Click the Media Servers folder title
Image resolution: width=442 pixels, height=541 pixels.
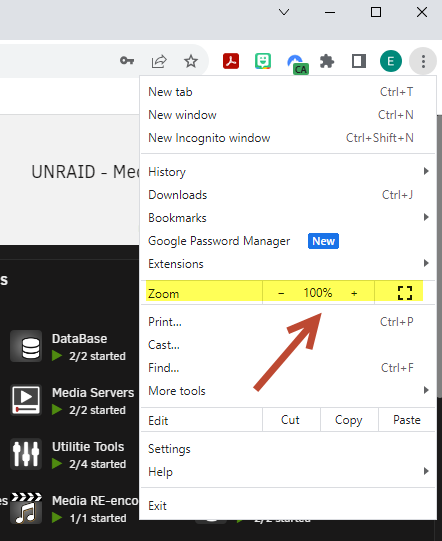pyautogui.click(x=93, y=393)
